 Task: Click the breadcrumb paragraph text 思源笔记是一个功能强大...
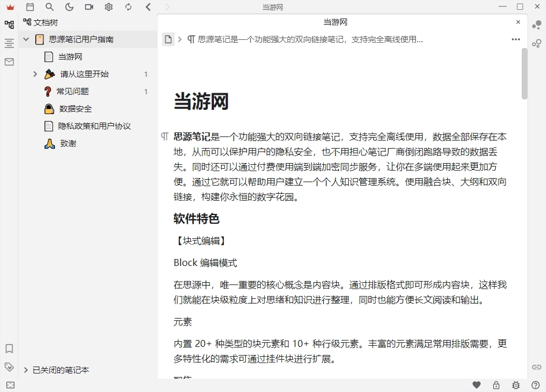(310, 39)
